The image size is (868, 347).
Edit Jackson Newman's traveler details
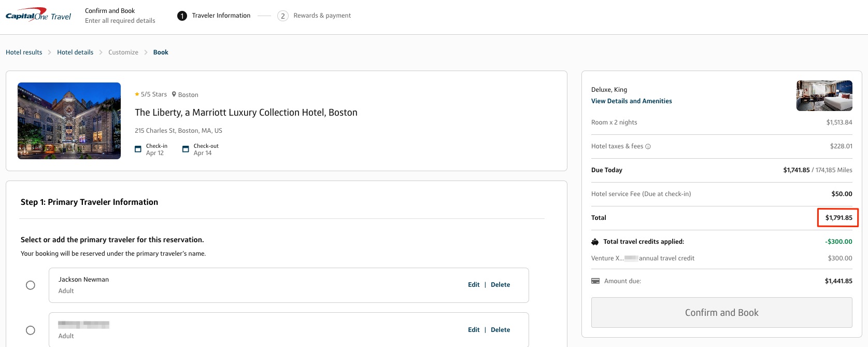(474, 285)
